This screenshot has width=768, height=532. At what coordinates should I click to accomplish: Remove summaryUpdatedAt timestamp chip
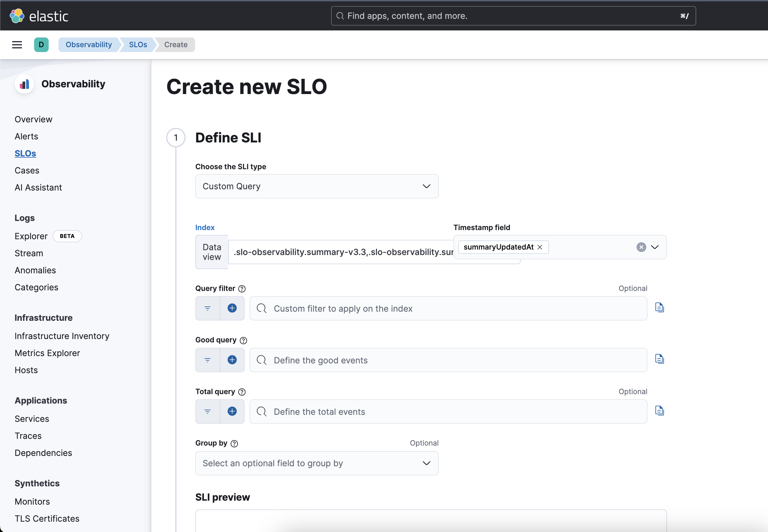(x=540, y=247)
